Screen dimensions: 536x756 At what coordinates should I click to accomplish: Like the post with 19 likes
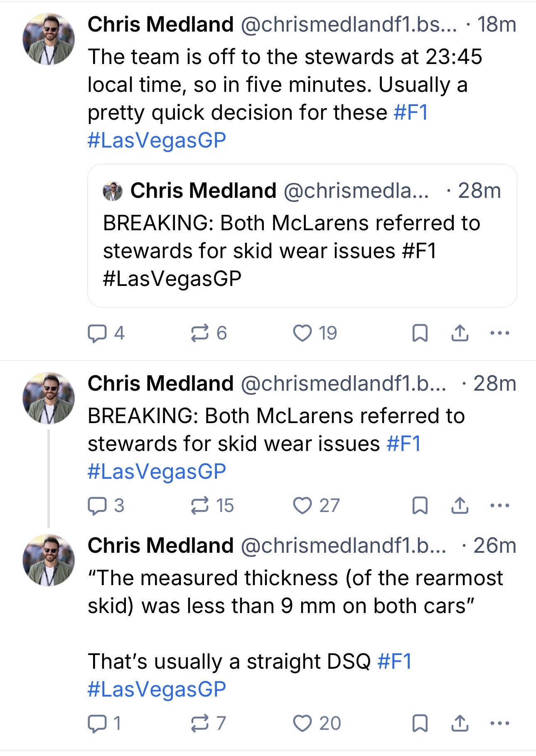pyautogui.click(x=302, y=333)
